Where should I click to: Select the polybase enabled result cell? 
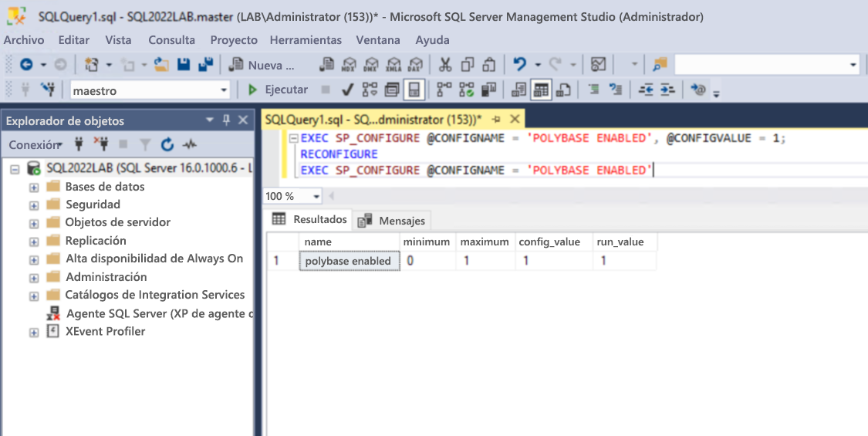349,261
